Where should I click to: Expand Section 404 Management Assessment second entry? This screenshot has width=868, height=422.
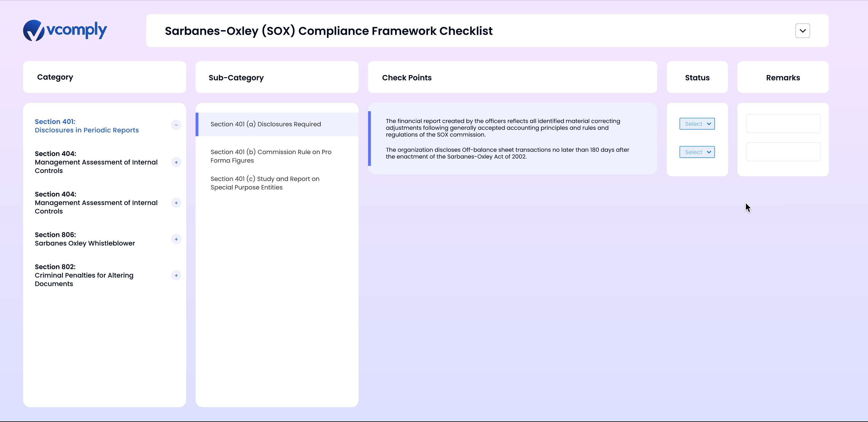point(177,202)
